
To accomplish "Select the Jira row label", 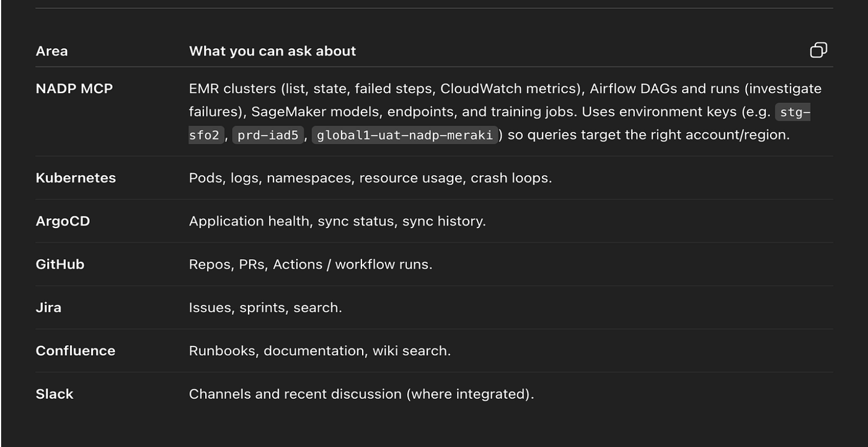I will tap(48, 308).
